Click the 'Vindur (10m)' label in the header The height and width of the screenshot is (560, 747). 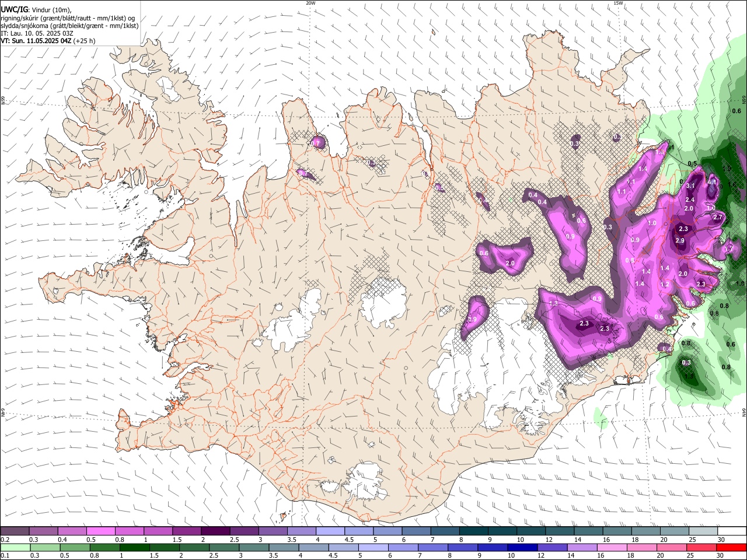[x=50, y=10]
